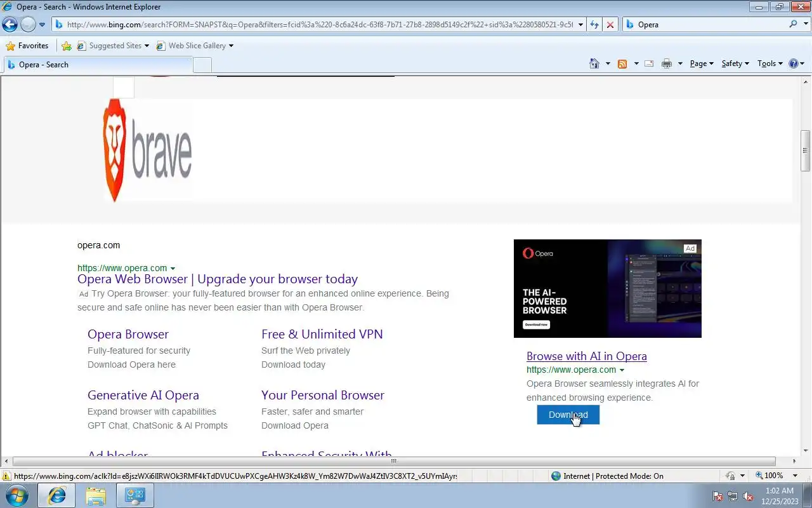Click the muted volume tray icon
Screen dimensions: 812x508
748,497
